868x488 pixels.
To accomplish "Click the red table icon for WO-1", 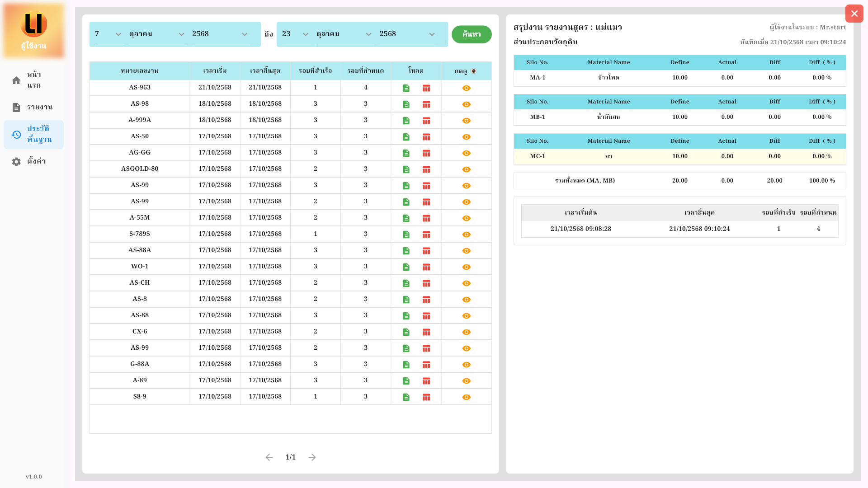I will tap(426, 267).
